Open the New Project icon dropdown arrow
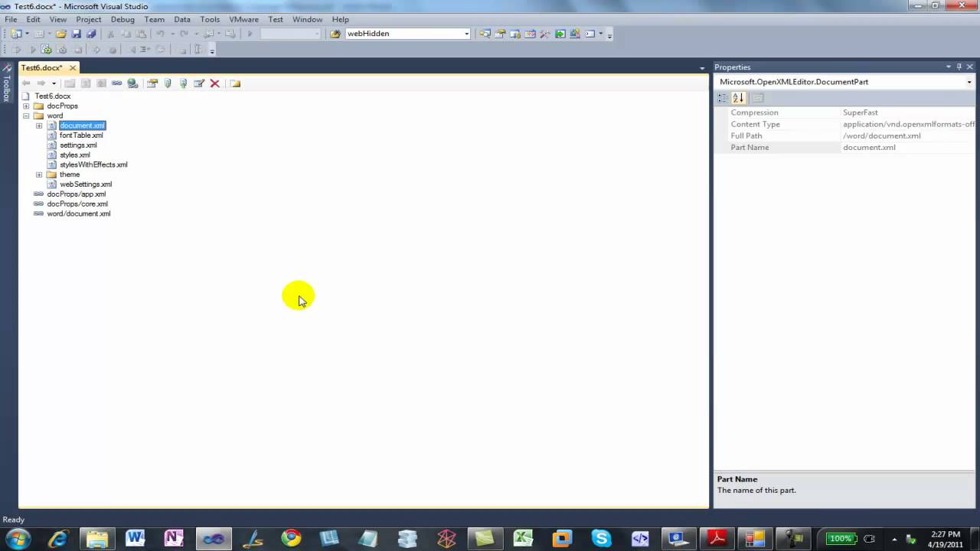 pyautogui.click(x=27, y=34)
